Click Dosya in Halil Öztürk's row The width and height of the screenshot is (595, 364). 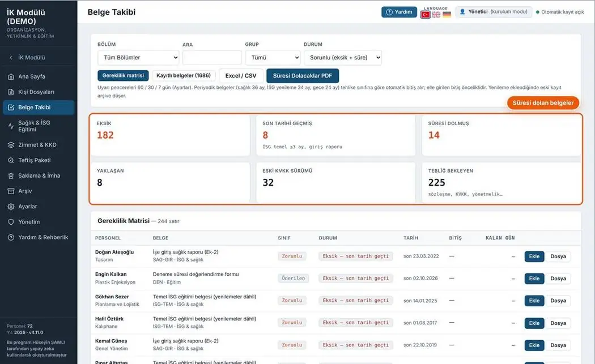(558, 323)
